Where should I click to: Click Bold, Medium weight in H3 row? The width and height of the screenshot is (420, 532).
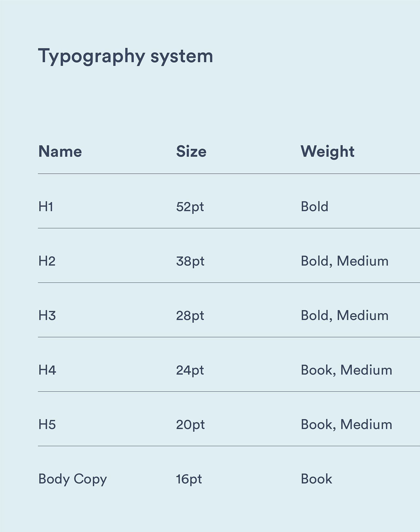345,316
